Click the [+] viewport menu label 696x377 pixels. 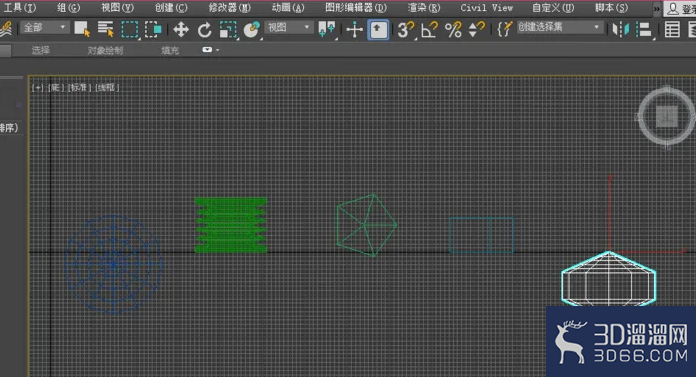pos(37,87)
